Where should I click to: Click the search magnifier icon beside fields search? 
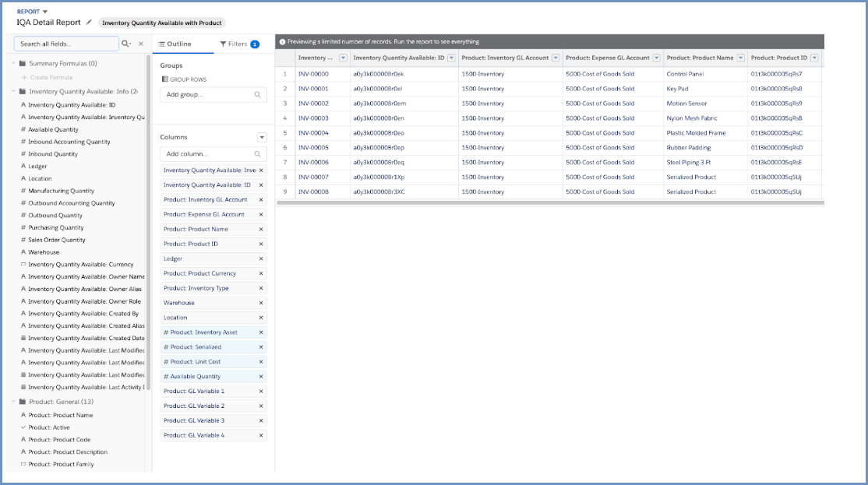pyautogui.click(x=125, y=44)
